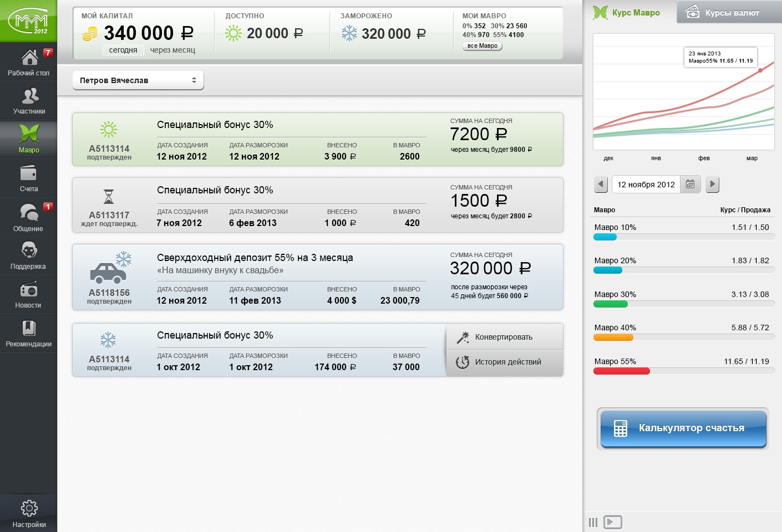Go to previous date with left arrow

pyautogui.click(x=601, y=184)
